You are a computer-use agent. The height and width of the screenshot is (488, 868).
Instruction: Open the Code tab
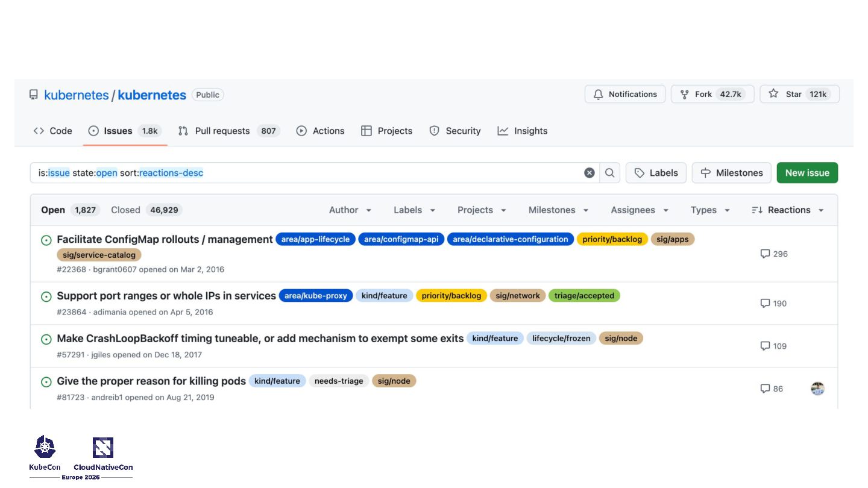(x=52, y=131)
